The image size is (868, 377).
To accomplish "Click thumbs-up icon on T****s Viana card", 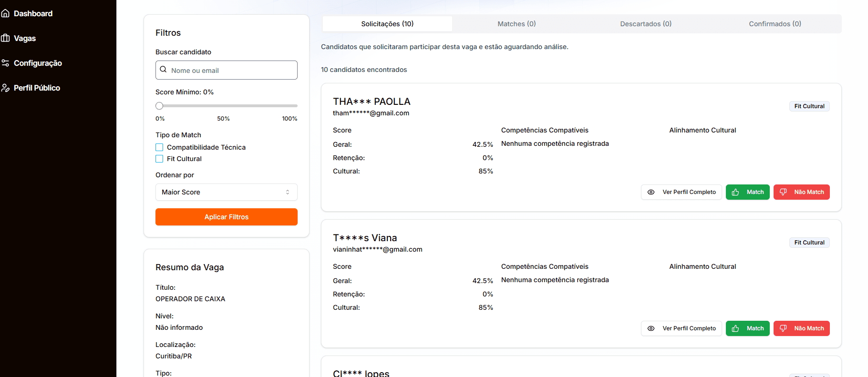I will [x=735, y=328].
